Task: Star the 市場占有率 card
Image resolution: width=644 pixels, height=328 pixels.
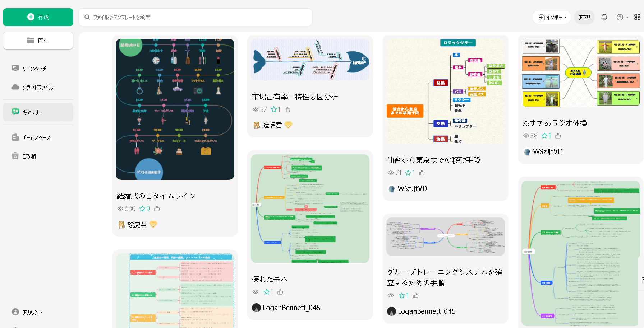Action: click(274, 109)
